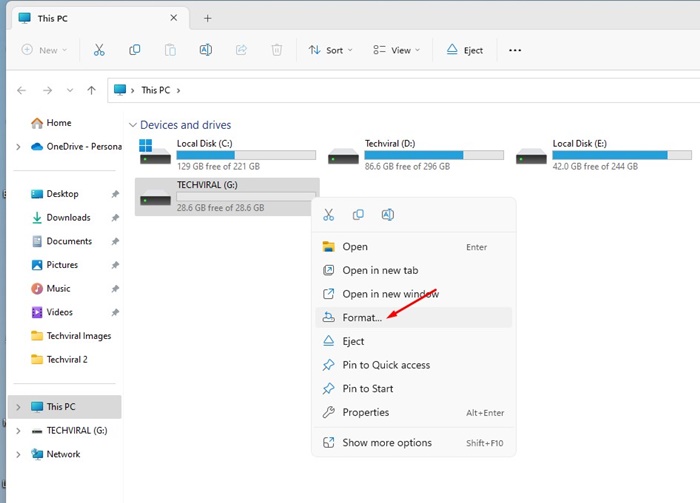
Task: Collapse the Devices and drives group
Action: [132, 125]
